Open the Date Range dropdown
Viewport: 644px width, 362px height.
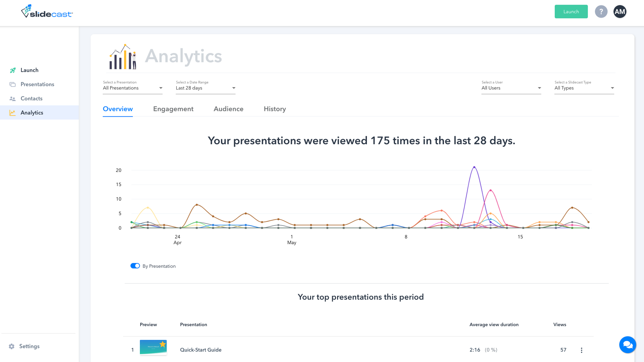point(205,88)
